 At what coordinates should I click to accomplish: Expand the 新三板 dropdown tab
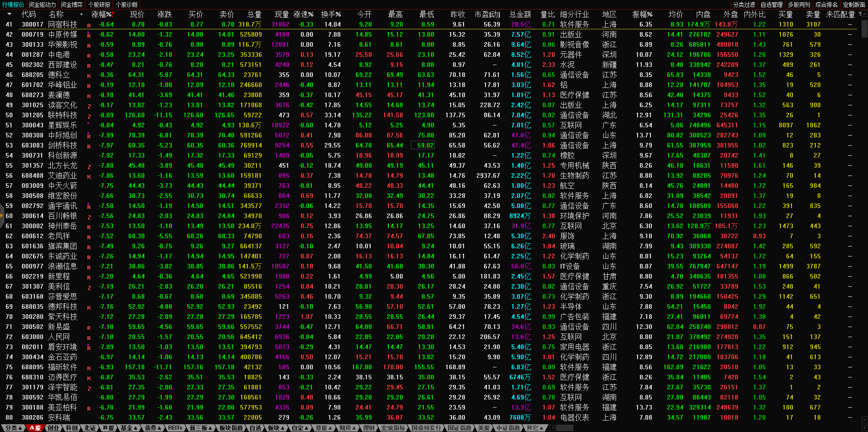tap(201, 428)
